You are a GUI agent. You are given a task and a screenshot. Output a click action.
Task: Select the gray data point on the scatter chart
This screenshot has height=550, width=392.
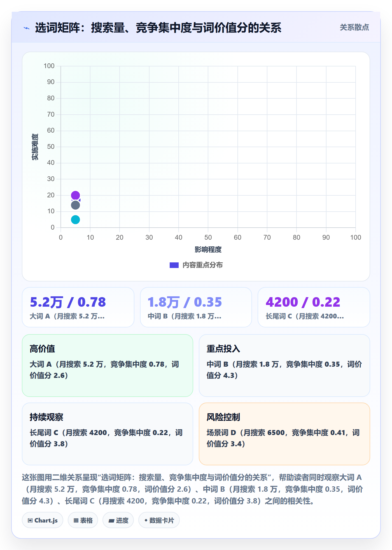(x=75, y=205)
